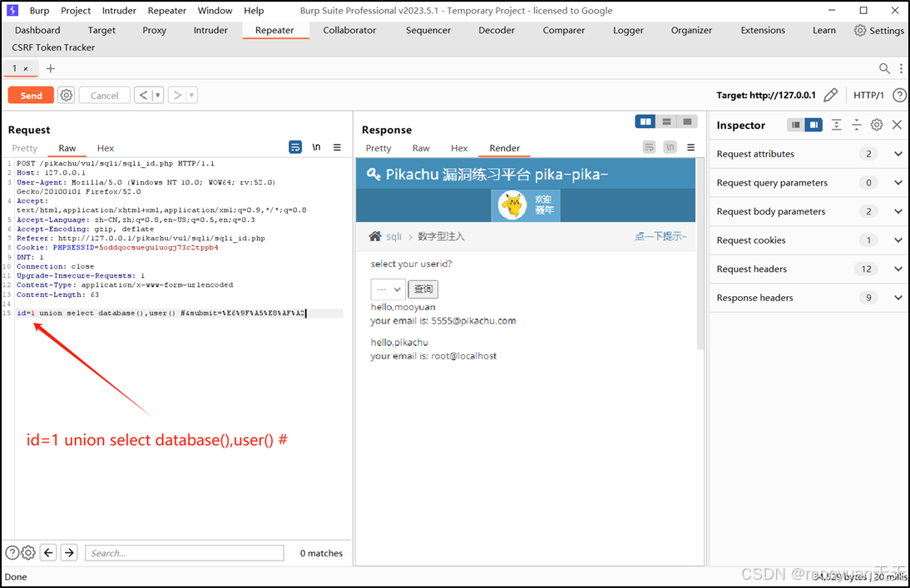Open userid select dropdown in render

pyautogui.click(x=388, y=289)
